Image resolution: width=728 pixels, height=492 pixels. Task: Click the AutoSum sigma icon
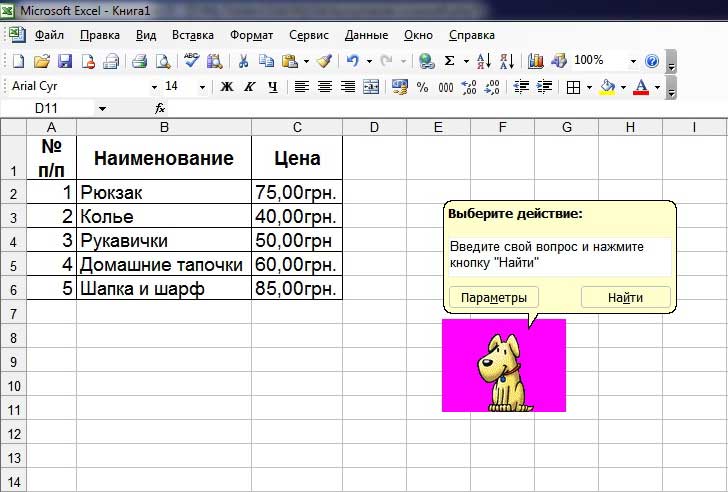[450, 61]
